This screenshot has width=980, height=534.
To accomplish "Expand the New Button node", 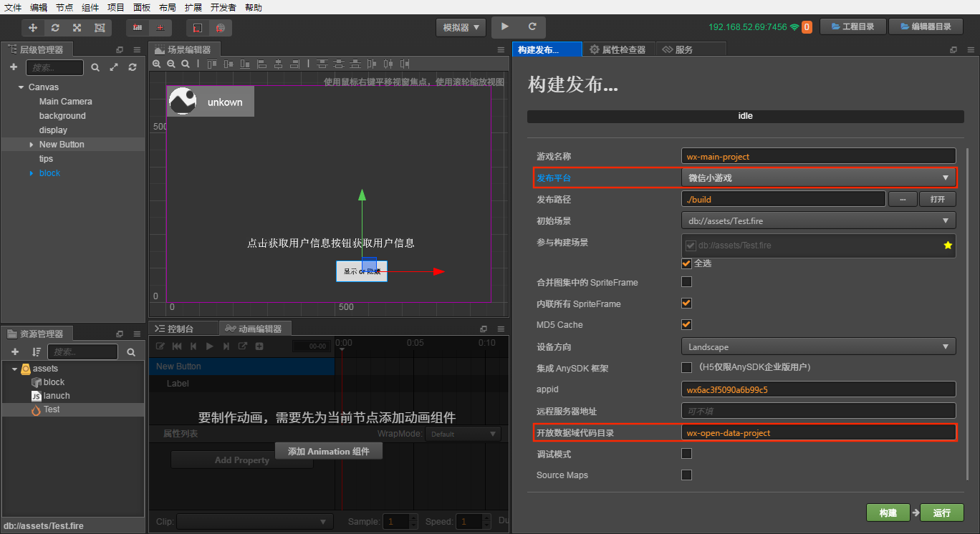I will pos(31,145).
